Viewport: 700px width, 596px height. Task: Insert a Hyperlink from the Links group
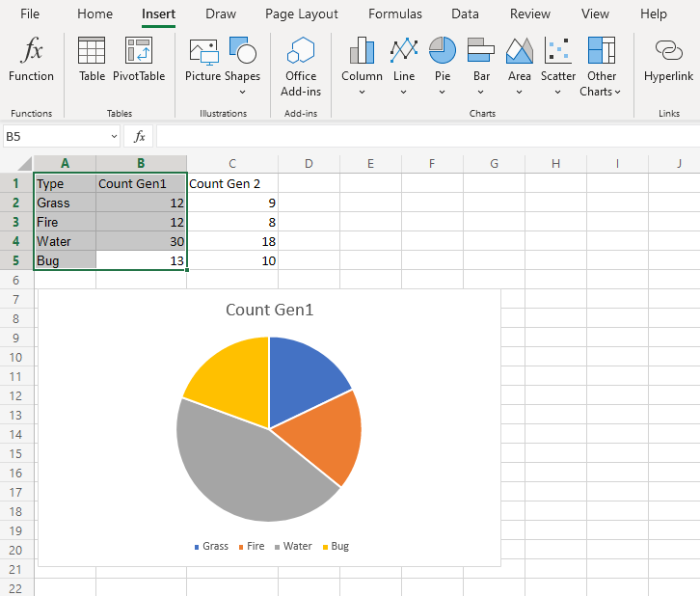(668, 52)
